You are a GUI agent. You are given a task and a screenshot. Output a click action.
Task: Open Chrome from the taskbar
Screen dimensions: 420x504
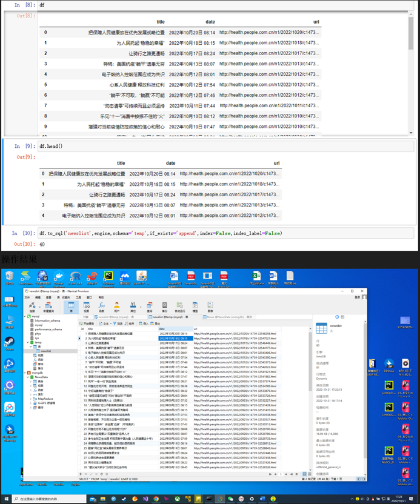point(156,499)
